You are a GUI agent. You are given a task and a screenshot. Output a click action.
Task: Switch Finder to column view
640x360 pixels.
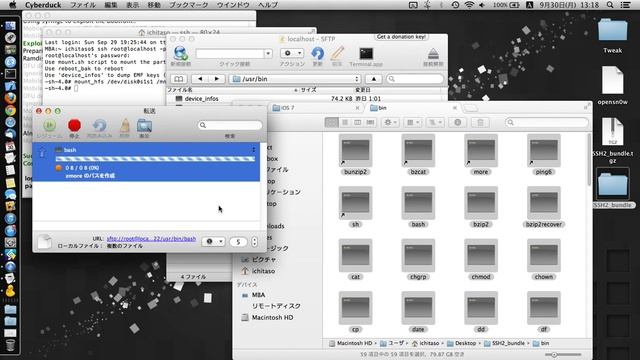(x=358, y=122)
